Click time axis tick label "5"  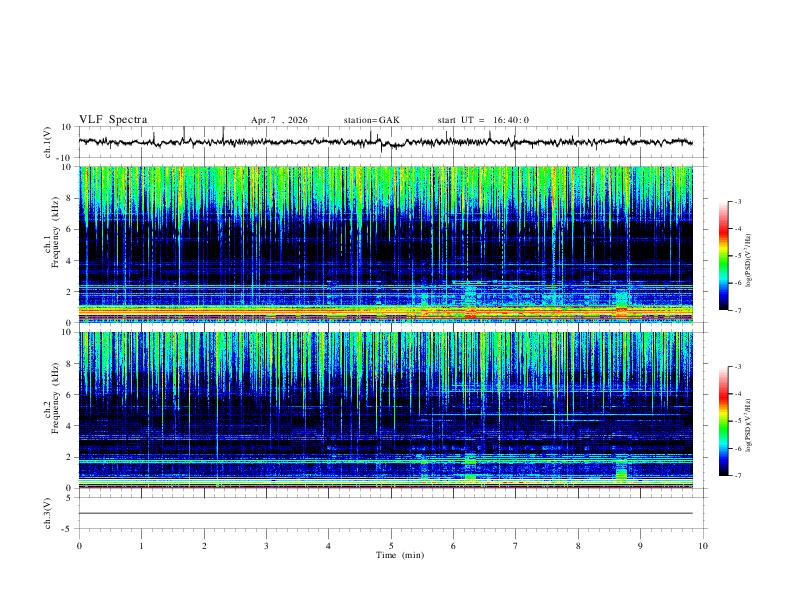(x=391, y=546)
